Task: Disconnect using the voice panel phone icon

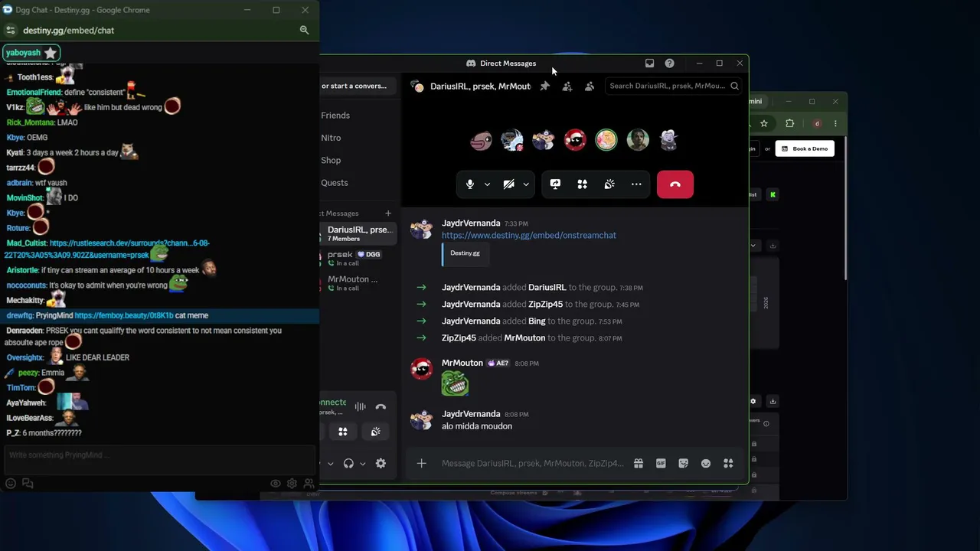Action: [x=381, y=407]
